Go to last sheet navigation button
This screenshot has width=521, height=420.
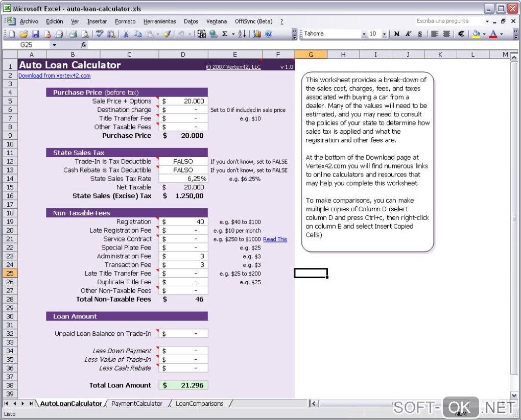tap(31, 403)
